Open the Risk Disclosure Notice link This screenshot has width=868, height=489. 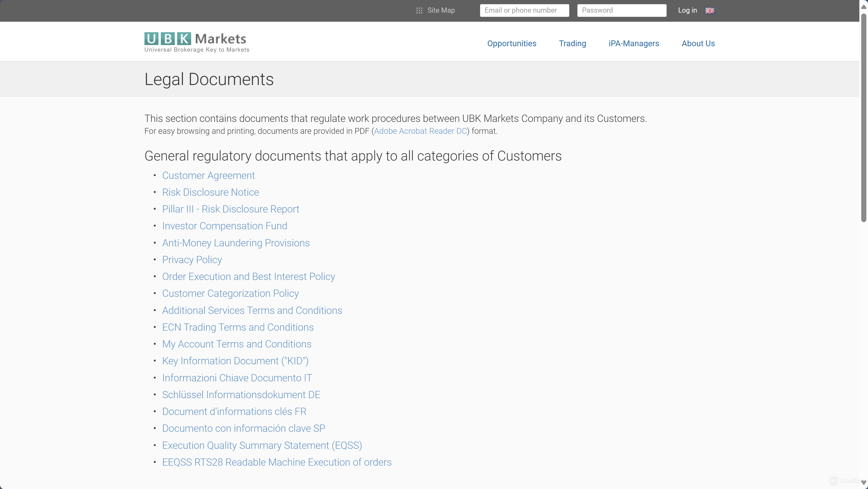pyautogui.click(x=210, y=193)
